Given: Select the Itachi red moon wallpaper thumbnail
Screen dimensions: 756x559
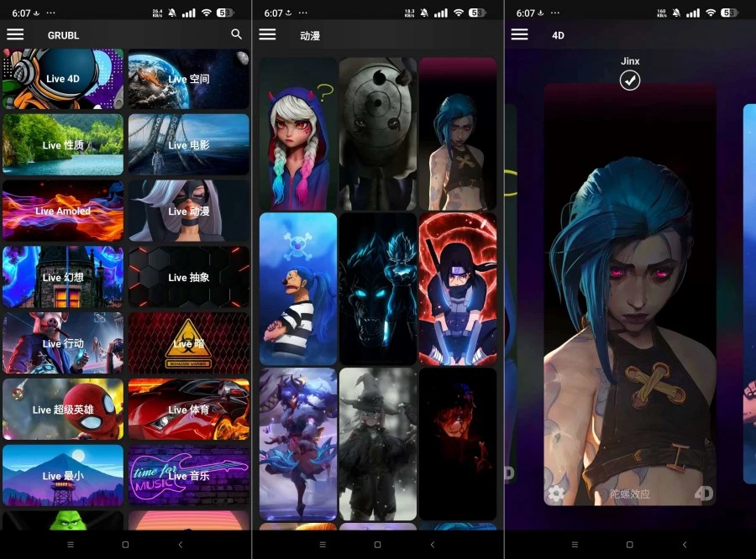Looking at the screenshot, I should [x=458, y=288].
